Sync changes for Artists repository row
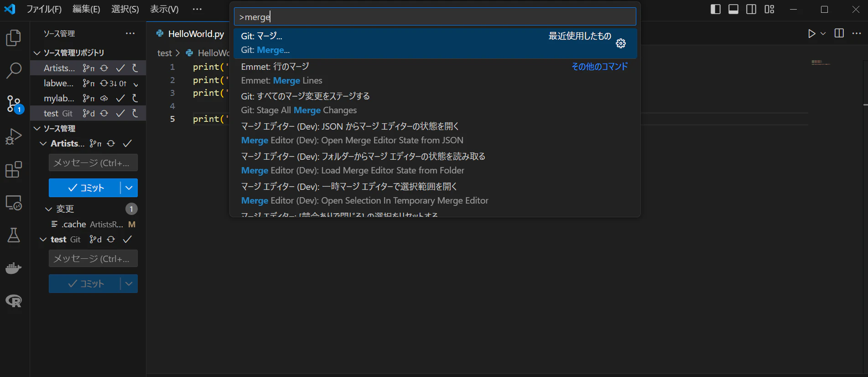Screen dimensions: 868x377 (104, 68)
